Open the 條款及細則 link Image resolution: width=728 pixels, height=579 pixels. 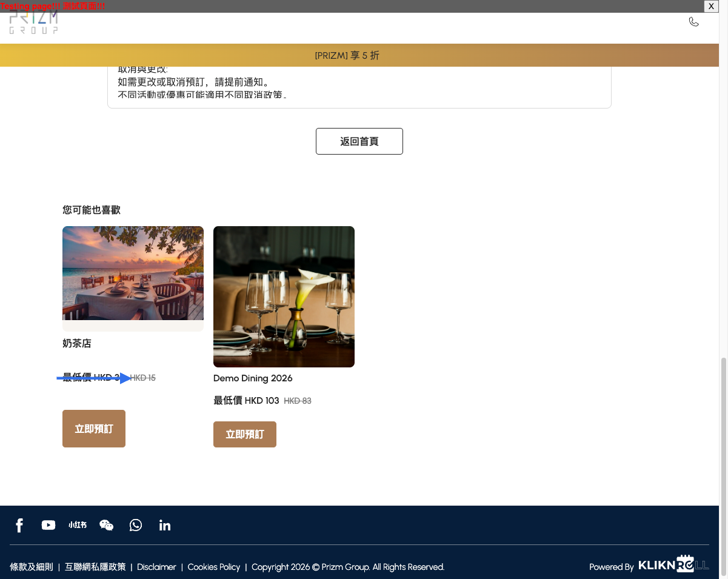[x=32, y=567]
